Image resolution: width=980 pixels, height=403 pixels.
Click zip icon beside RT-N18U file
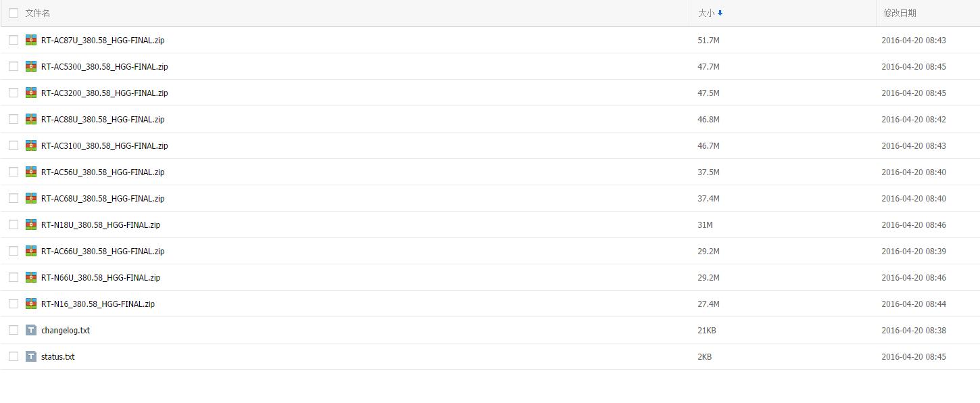coord(31,224)
